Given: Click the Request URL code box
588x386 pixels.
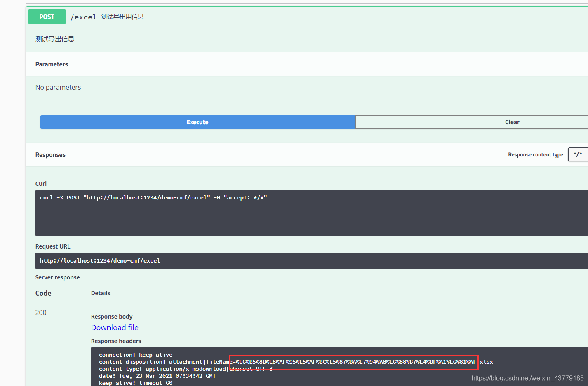Looking at the screenshot, I should click(x=311, y=261).
